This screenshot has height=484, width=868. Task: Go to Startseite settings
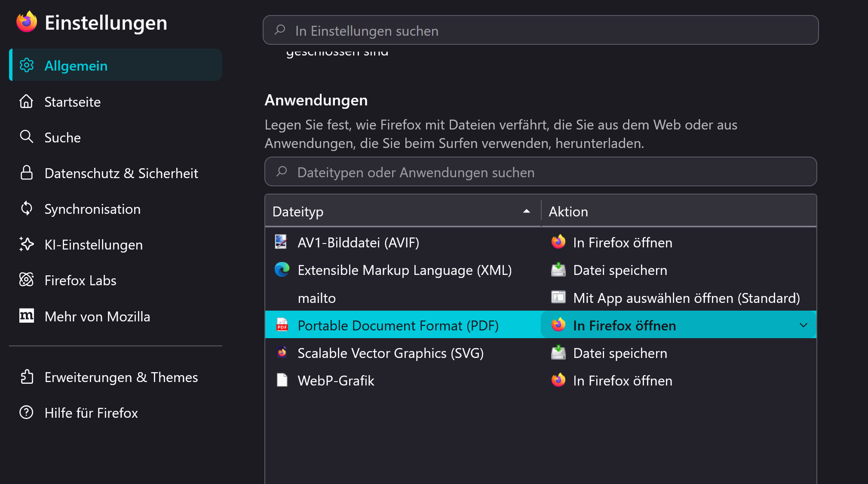pos(116,102)
